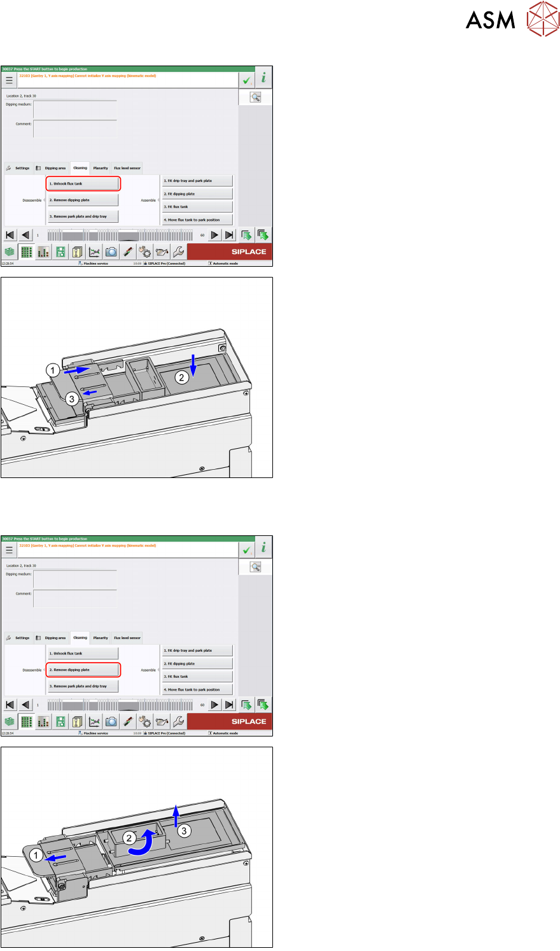Open the nozzle/pen tool icon in upper screenshot

click(x=128, y=252)
